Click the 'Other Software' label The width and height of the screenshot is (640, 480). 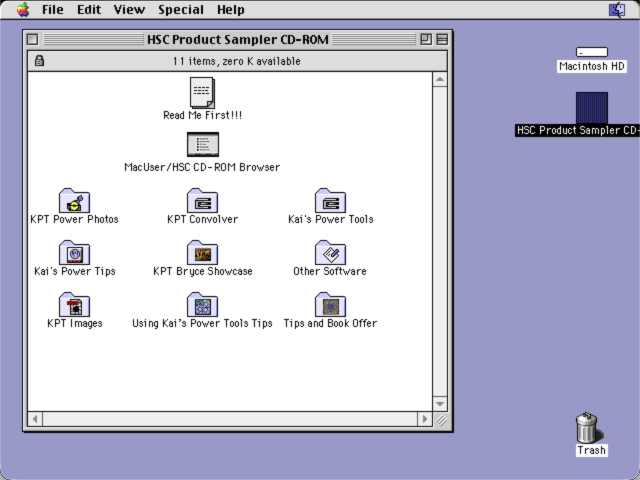click(x=330, y=271)
